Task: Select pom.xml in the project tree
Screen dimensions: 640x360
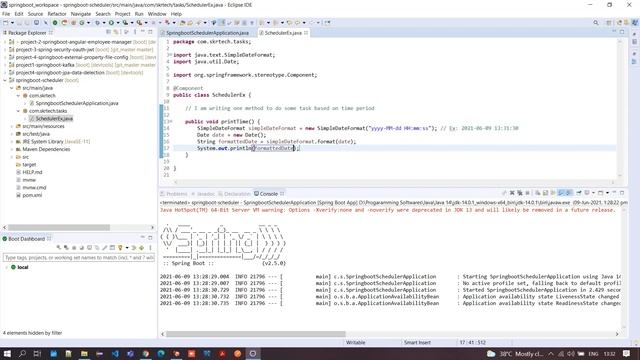Action: (x=32, y=196)
